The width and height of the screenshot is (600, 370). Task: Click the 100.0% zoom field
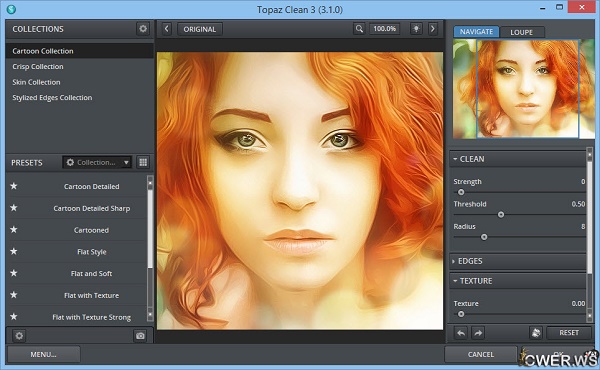click(385, 29)
